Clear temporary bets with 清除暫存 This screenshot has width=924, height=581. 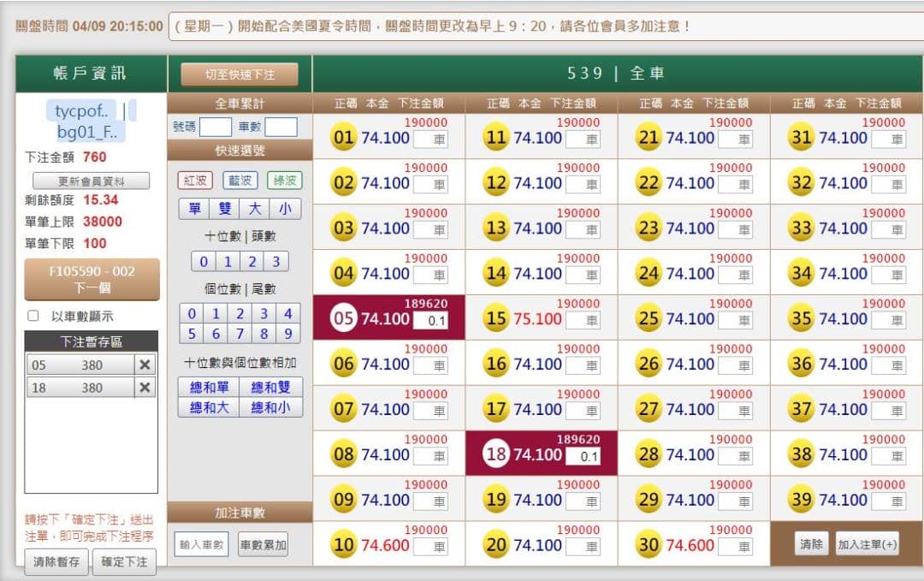(56, 561)
